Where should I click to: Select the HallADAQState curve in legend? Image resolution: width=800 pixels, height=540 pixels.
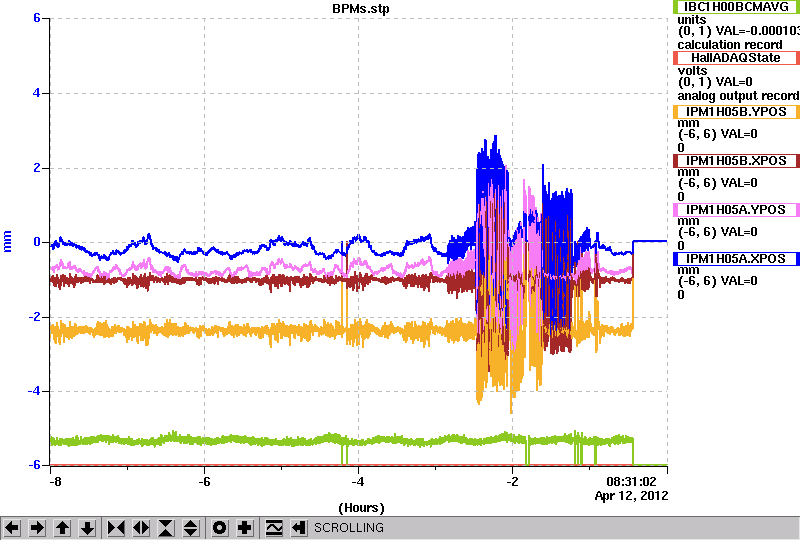click(x=736, y=58)
